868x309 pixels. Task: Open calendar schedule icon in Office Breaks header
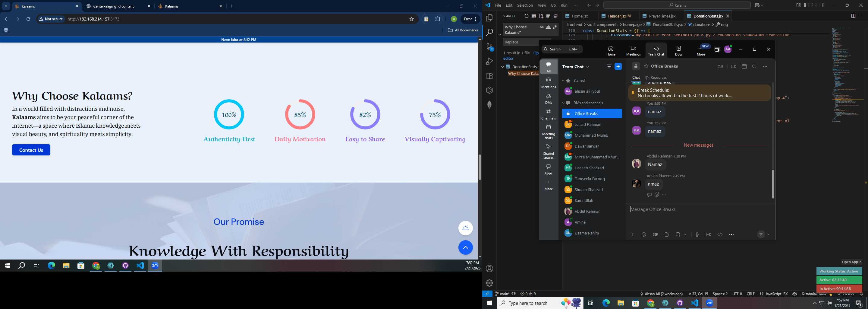[x=744, y=66]
